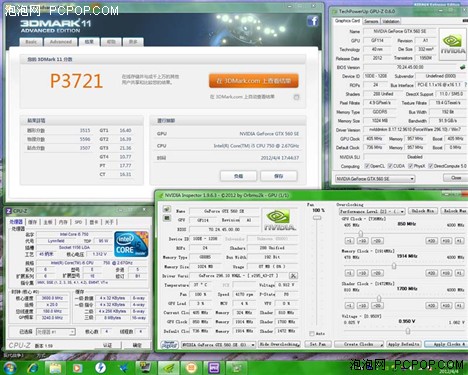The height and width of the screenshot is (375, 468).
Task: Launch Internet Explorer from the taskbar
Action: (33, 368)
